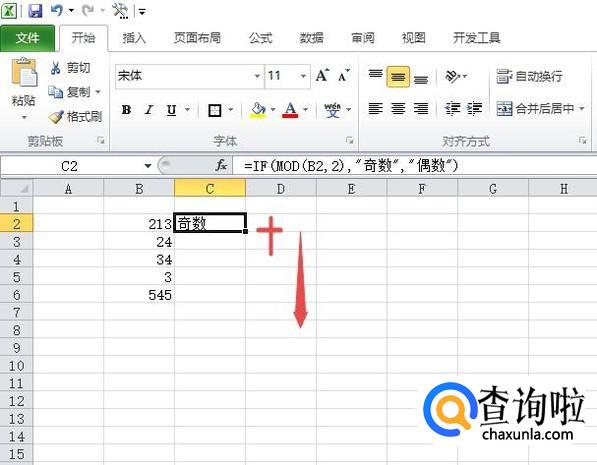This screenshot has width=597, height=465.
Task: Click the Format Painter brush icon
Action: pos(56,117)
